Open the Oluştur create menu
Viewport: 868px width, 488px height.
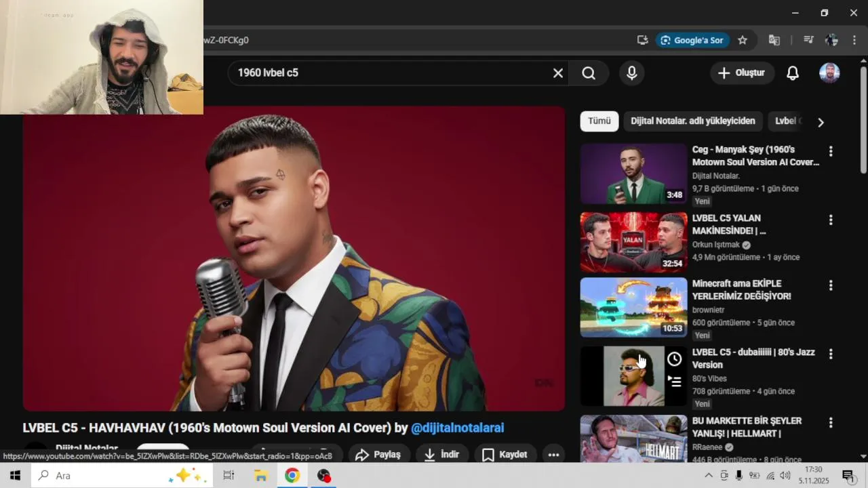(x=741, y=73)
